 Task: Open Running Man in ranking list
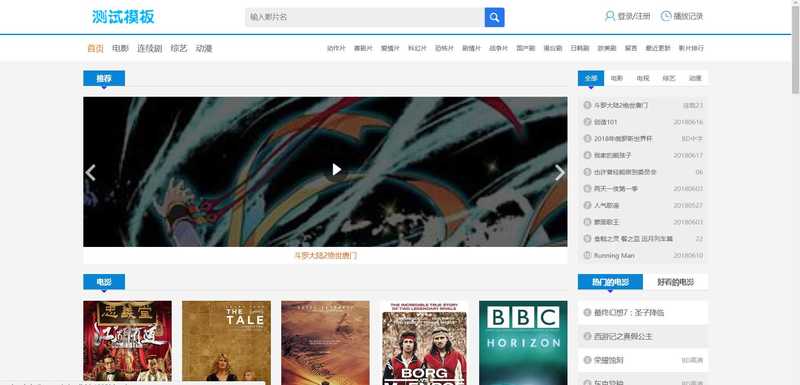click(x=614, y=255)
